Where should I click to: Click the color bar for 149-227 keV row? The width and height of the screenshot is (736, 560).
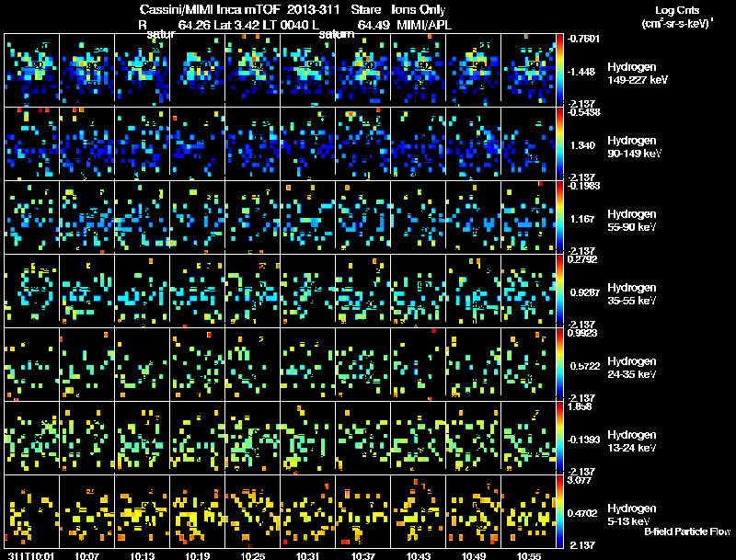[x=559, y=70]
